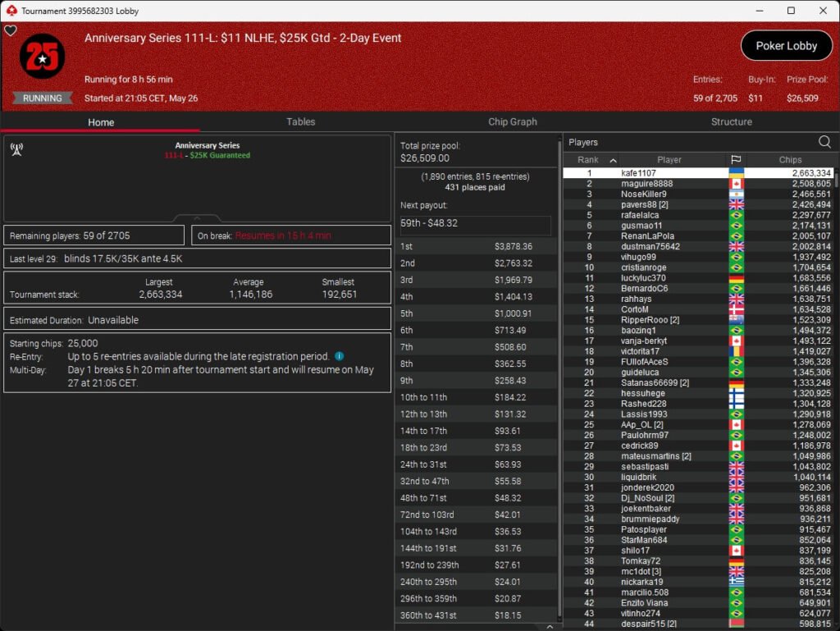The width and height of the screenshot is (840, 631).
Task: Open the Chip Graph tab
Action: [512, 121]
